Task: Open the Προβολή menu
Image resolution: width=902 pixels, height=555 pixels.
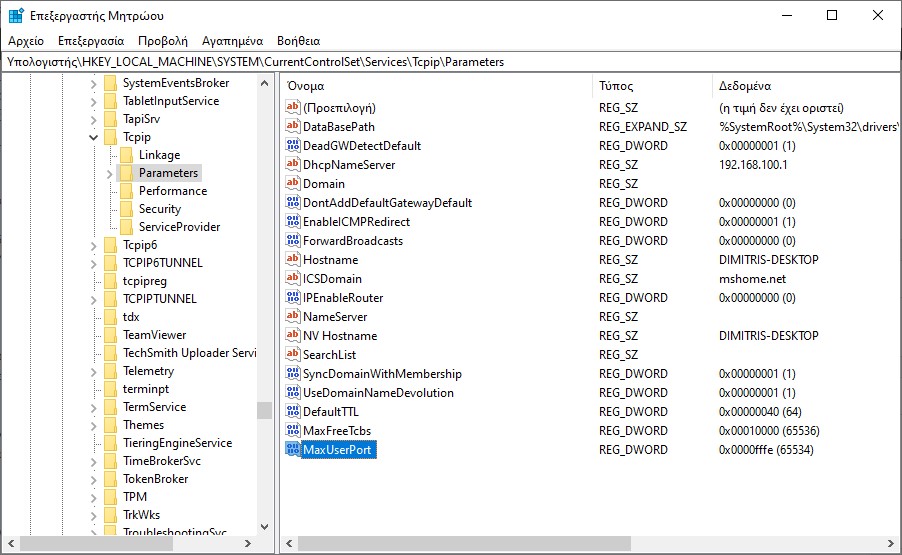Action: pyautogui.click(x=163, y=41)
